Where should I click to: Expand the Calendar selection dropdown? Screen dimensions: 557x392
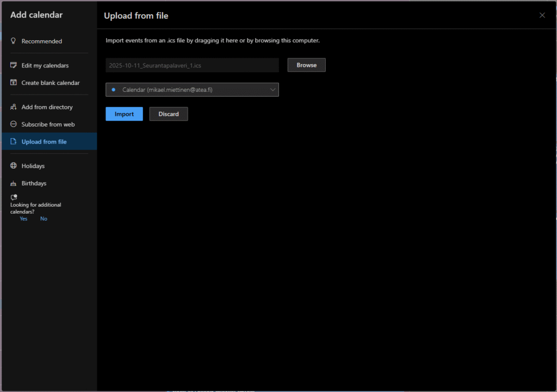click(191, 90)
